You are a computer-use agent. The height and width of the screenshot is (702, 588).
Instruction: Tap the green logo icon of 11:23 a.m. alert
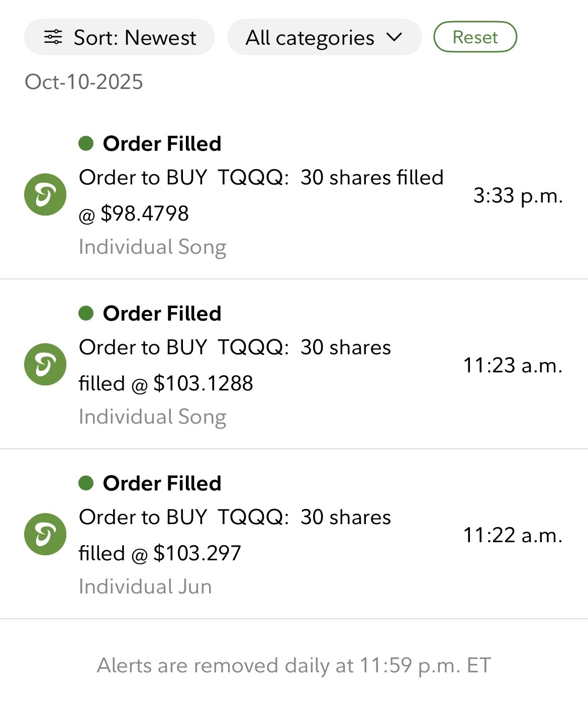[x=45, y=364]
